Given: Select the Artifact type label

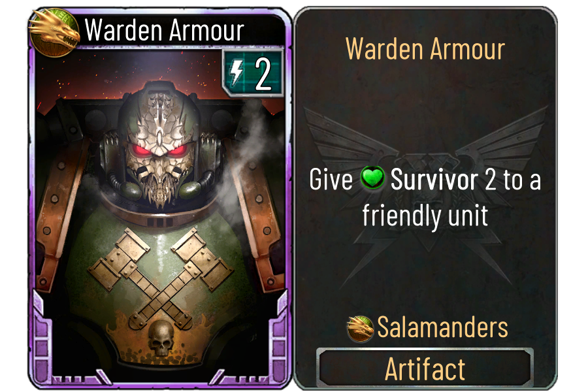Looking at the screenshot, I should click(x=425, y=369).
